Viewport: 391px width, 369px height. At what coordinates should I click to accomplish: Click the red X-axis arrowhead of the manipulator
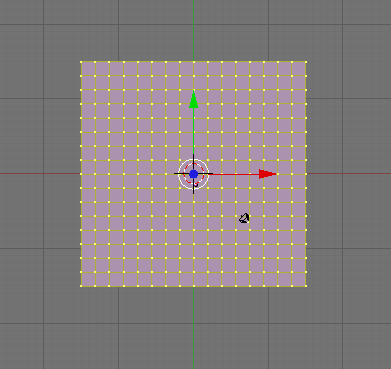pyautogui.click(x=267, y=174)
